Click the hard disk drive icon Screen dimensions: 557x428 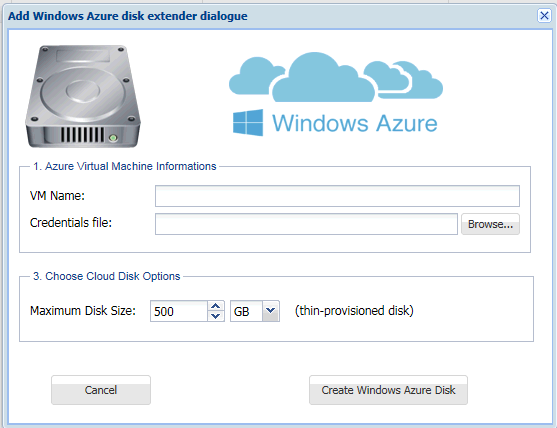(x=83, y=96)
